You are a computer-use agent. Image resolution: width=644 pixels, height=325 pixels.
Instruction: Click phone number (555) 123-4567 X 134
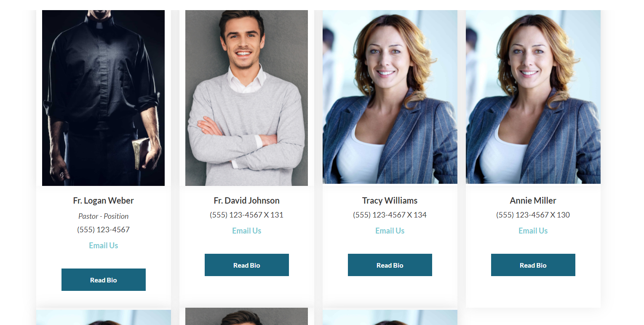[390, 215]
